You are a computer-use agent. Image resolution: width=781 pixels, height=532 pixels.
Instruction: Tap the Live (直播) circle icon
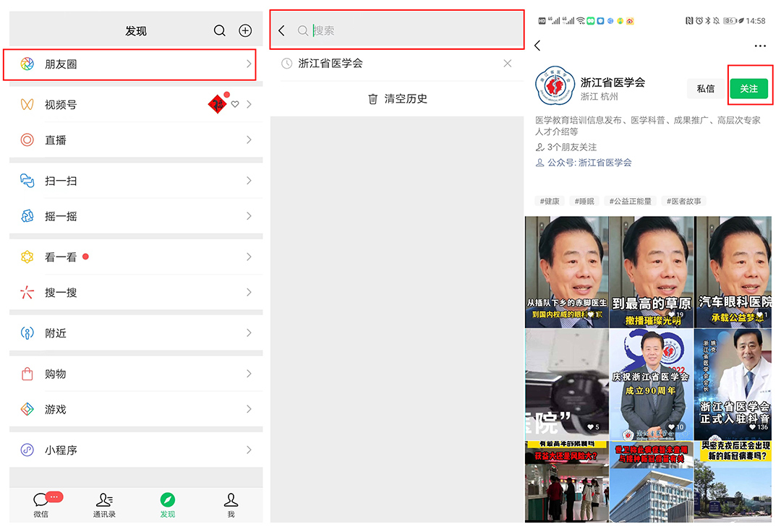(x=27, y=140)
